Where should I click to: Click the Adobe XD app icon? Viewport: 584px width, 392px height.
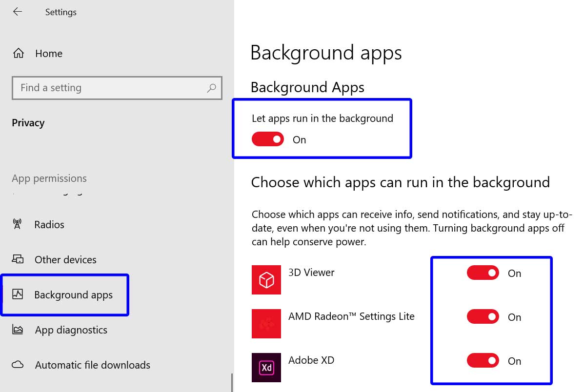[266, 367]
